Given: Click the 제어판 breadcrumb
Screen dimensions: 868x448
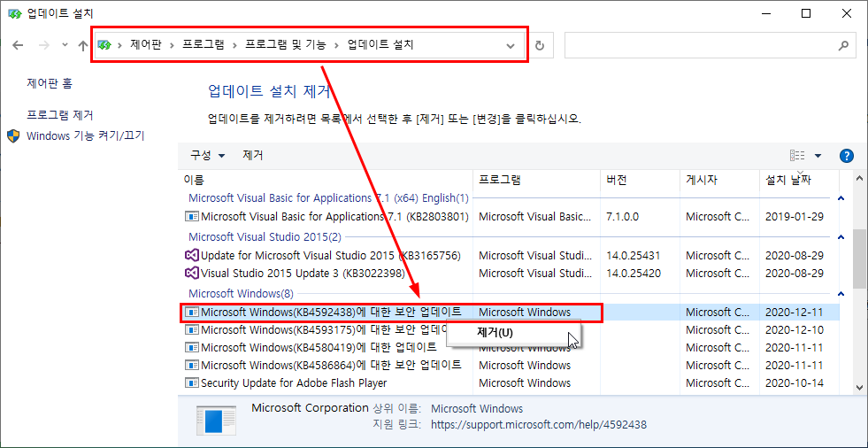Looking at the screenshot, I should (x=146, y=45).
